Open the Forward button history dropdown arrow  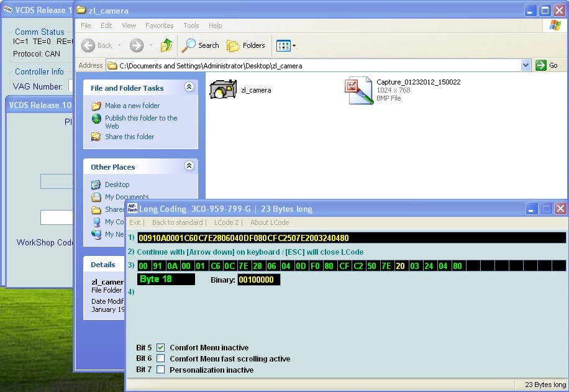point(152,45)
